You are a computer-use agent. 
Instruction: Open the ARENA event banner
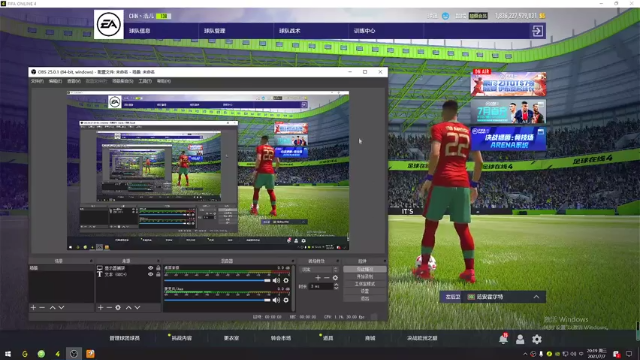(x=509, y=139)
